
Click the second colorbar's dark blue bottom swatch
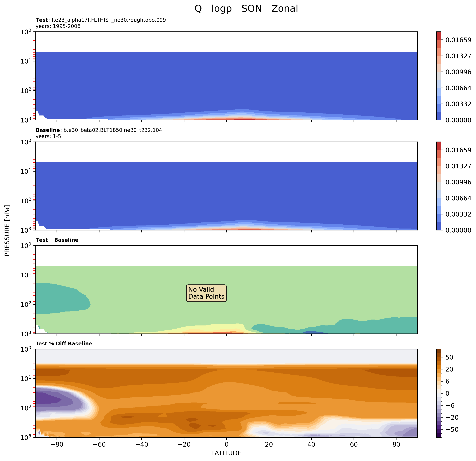tap(439, 226)
